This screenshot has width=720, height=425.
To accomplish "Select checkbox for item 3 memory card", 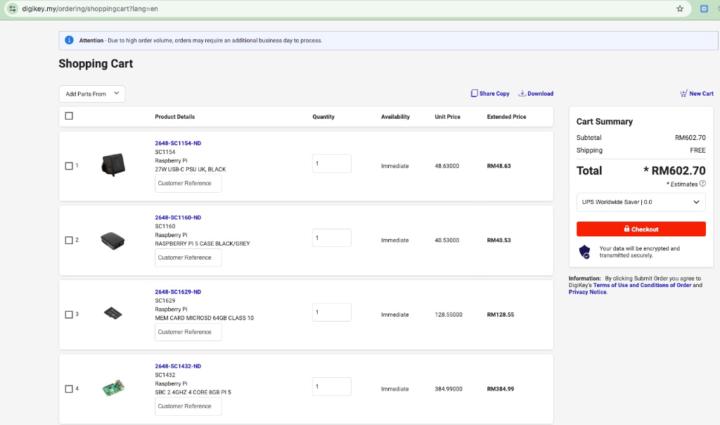I will pos(69,314).
